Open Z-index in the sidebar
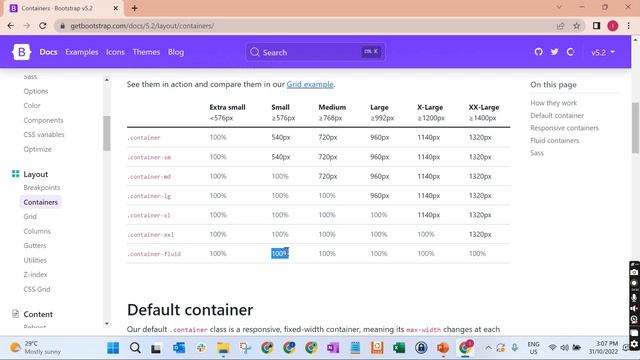640x360 pixels. tap(35, 274)
